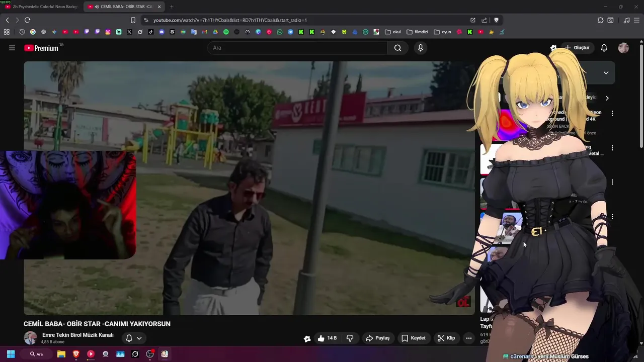Image resolution: width=644 pixels, height=362 pixels.
Task: Open Emre Tekin Birol Müzik Kanalı channel
Action: pos(78,335)
